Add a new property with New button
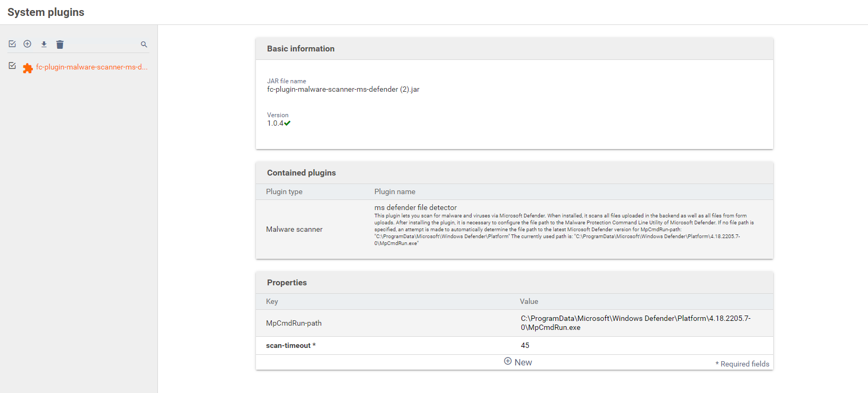Screen dimensions: 868x393 (522, 362)
